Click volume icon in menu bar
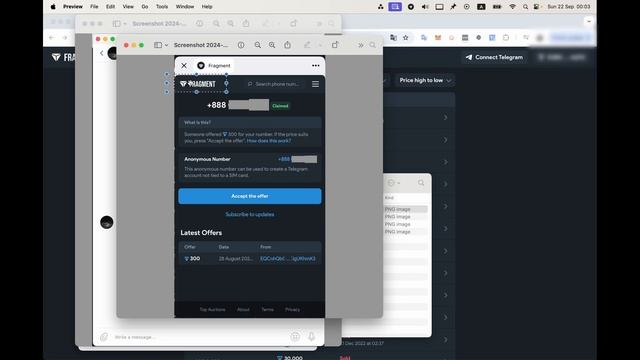Image resolution: width=640 pixels, height=360 pixels. 425,7
